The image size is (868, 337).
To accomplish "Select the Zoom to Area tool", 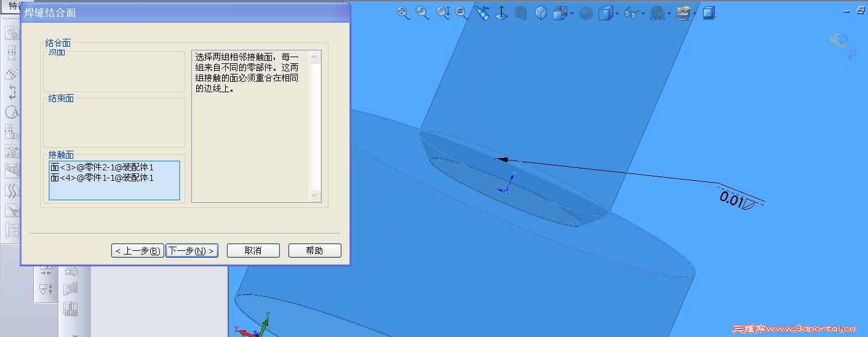I will (423, 13).
